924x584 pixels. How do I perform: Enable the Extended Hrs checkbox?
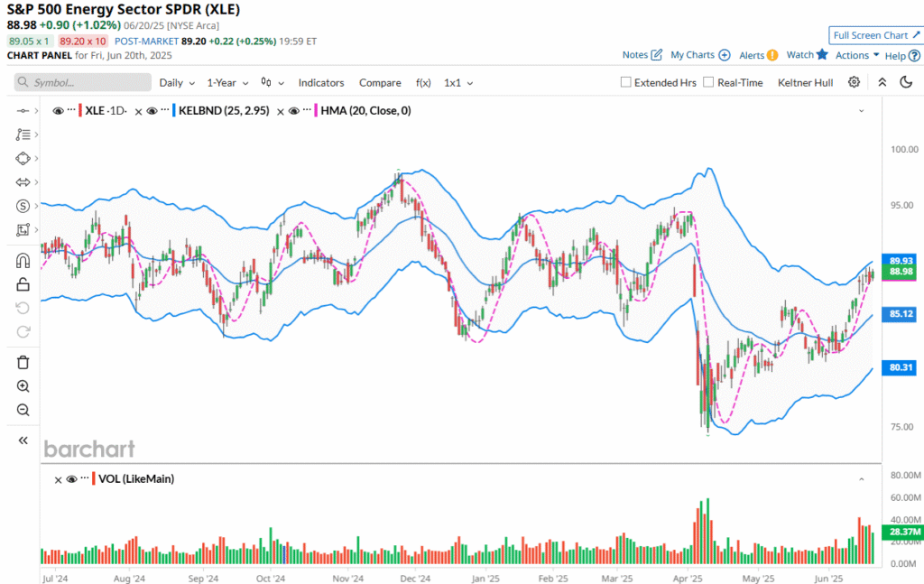click(626, 82)
